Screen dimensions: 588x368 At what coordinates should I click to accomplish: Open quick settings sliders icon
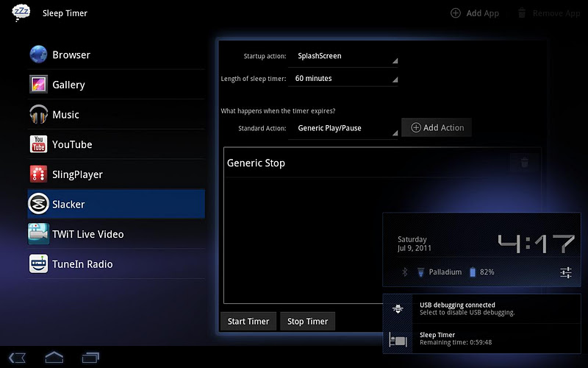(566, 272)
